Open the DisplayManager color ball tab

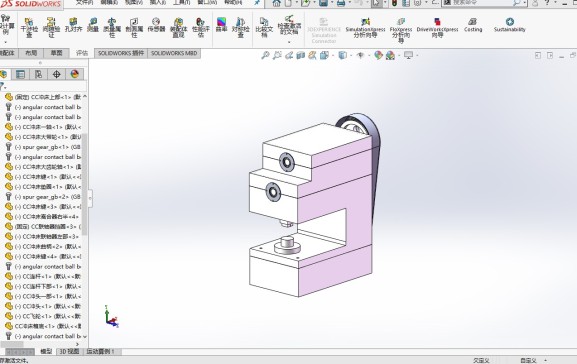[x=75, y=74]
